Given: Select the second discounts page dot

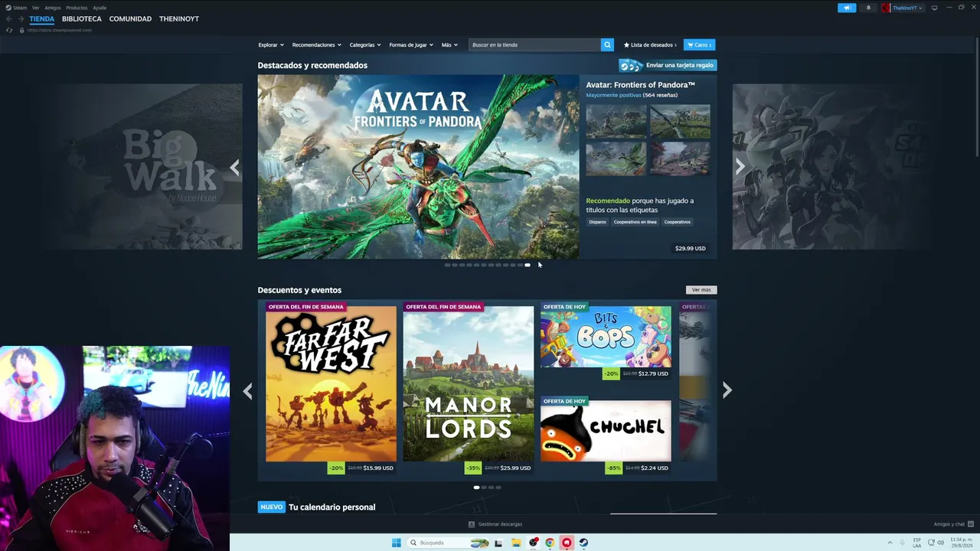Looking at the screenshot, I should click(x=484, y=487).
